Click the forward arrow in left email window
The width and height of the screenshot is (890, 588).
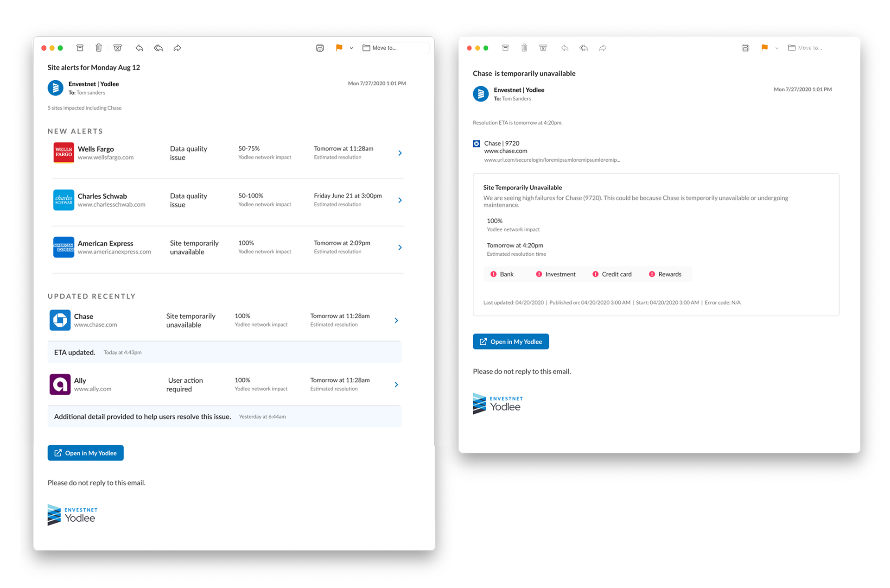pyautogui.click(x=177, y=48)
